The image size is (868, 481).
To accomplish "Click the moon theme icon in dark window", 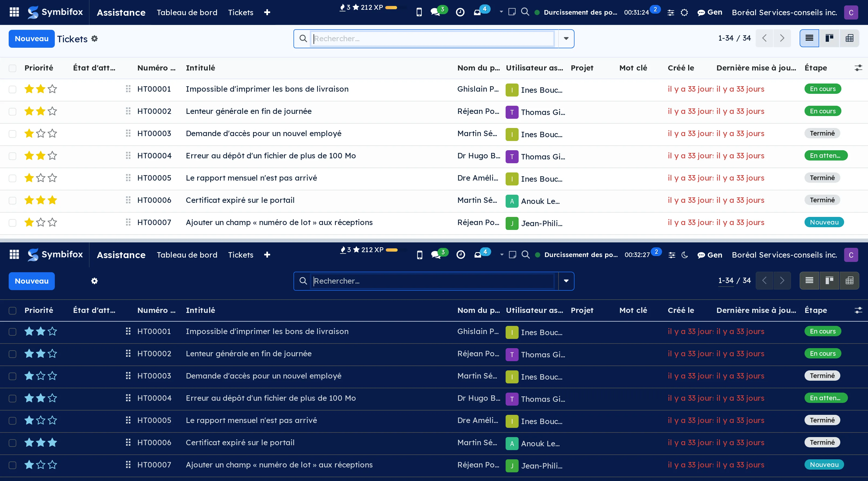I will pyautogui.click(x=685, y=255).
